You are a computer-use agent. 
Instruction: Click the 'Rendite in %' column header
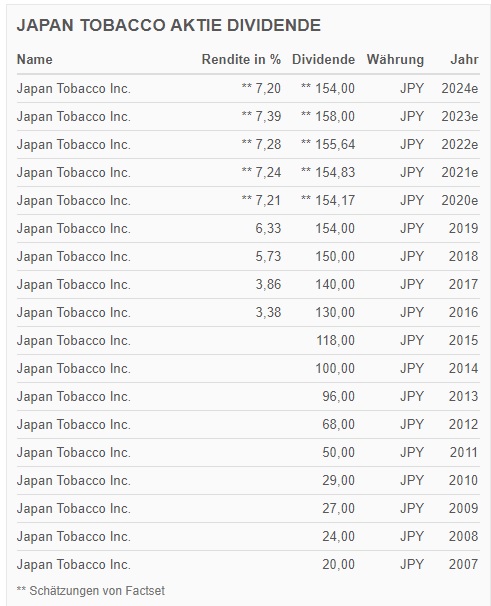pos(241,59)
